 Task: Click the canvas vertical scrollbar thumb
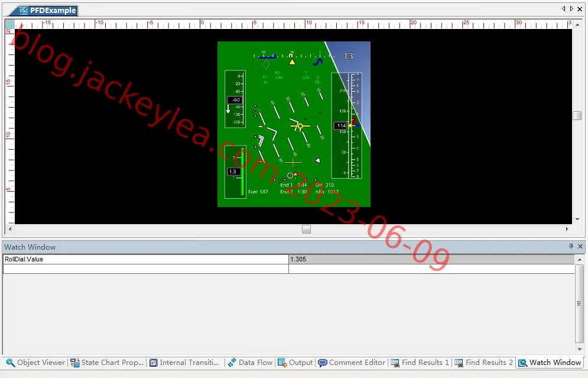pos(577,115)
